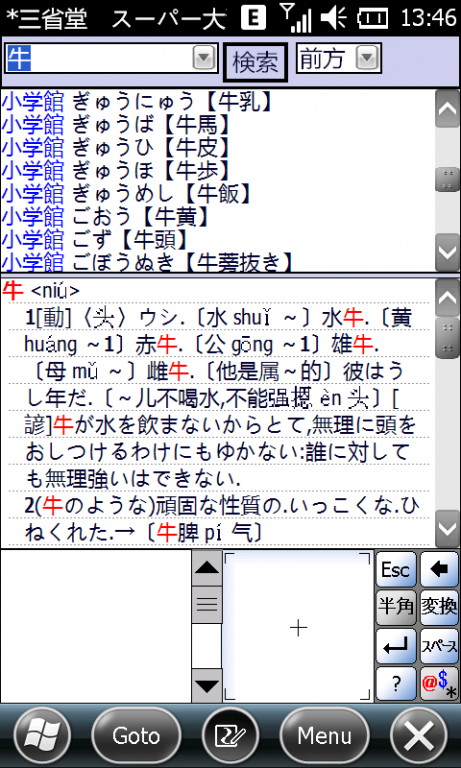This screenshot has height=768, width=461.
Task: Tap the Esc key
Action: (396, 569)
